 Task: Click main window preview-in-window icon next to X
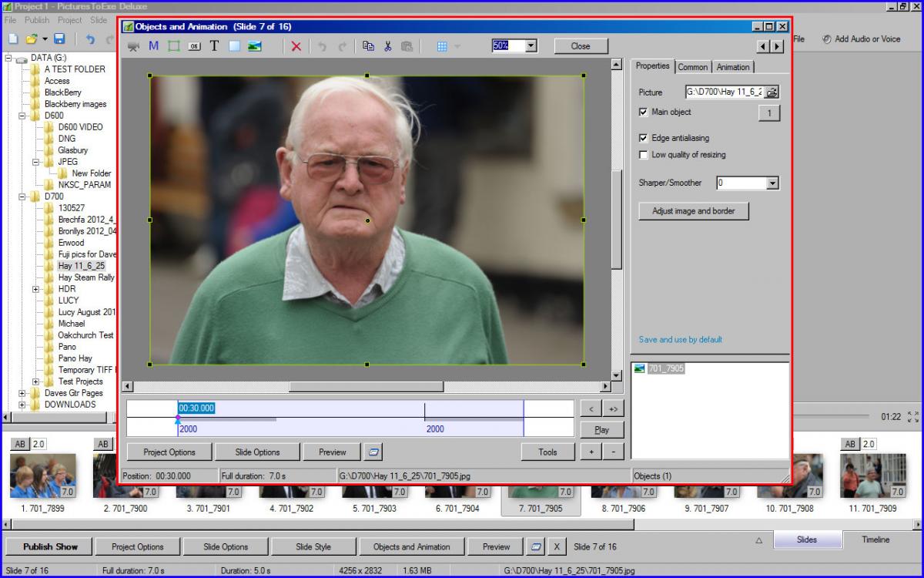(x=536, y=547)
